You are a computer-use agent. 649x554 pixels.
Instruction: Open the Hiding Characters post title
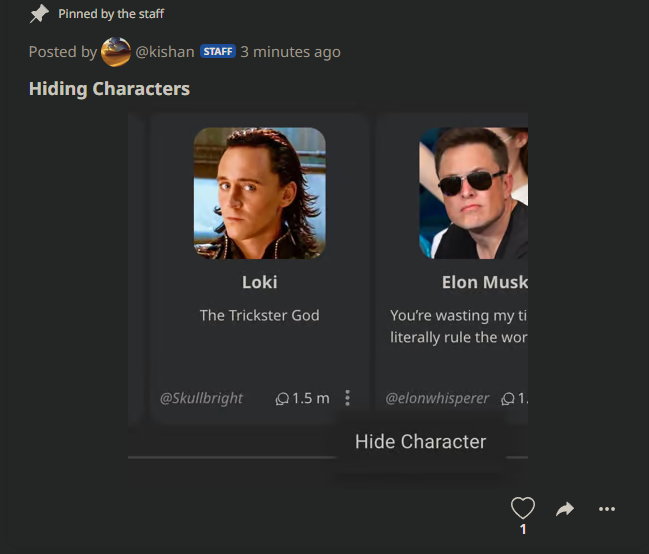pyautogui.click(x=109, y=89)
